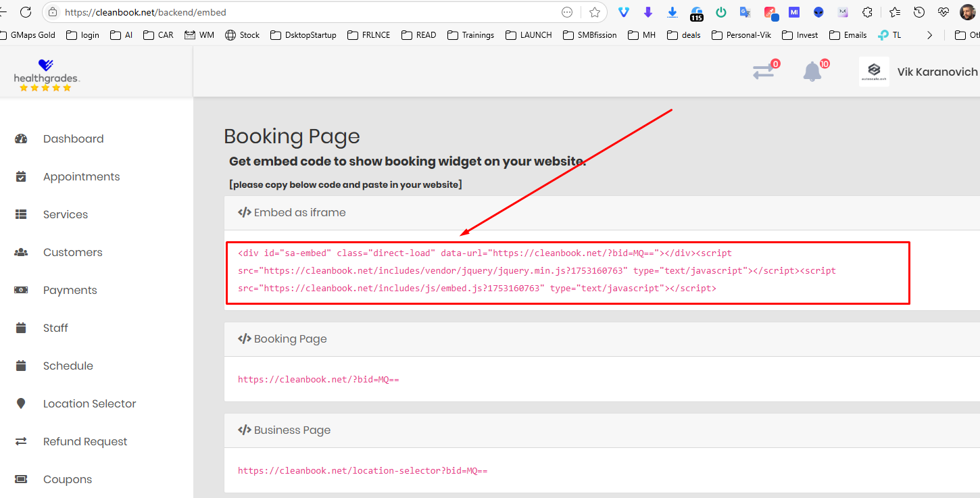
Task: Open the AI bookmark folder
Action: pyautogui.click(x=121, y=35)
